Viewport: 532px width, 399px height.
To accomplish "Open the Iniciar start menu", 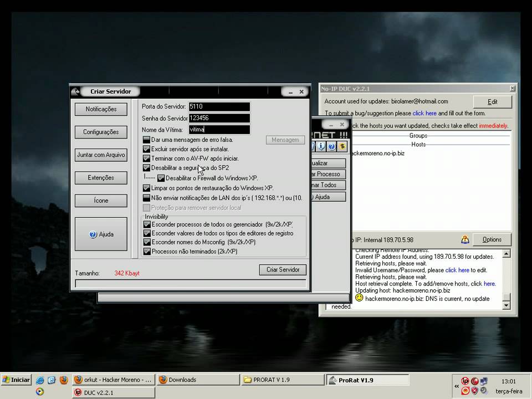I will point(16,380).
